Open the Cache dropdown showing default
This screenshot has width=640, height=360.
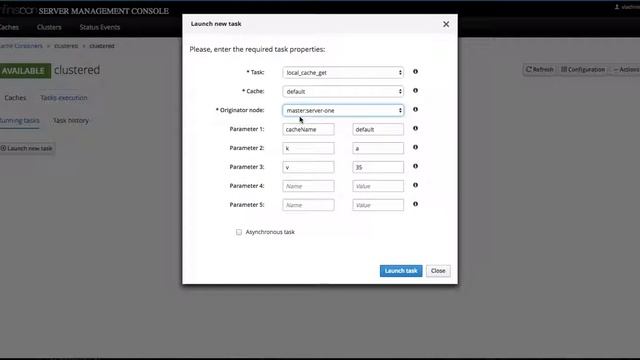343,91
